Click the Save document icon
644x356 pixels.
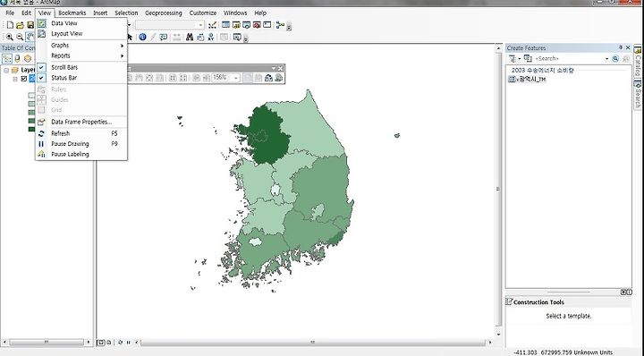[x=30, y=25]
